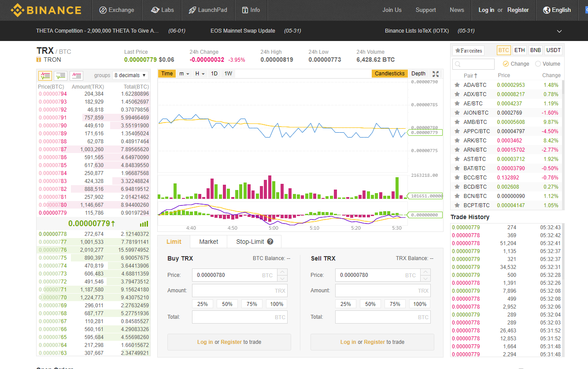Switch chart to Candlesticks view
This screenshot has width=588, height=369.
(x=389, y=74)
